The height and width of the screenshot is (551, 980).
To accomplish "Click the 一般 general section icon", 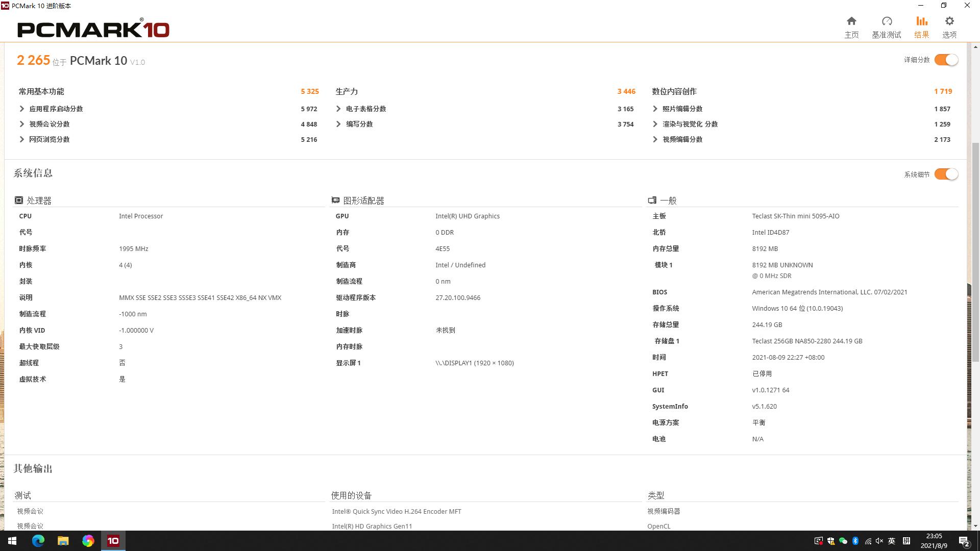I will (652, 200).
